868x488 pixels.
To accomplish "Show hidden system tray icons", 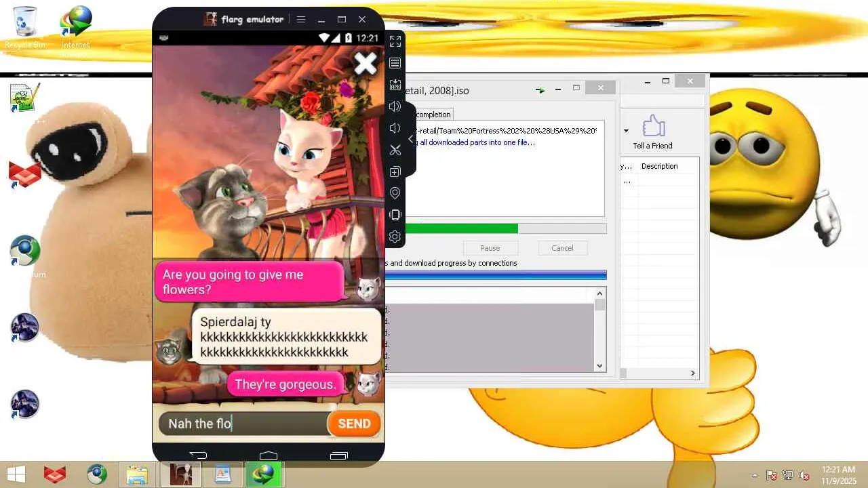I will point(755,475).
